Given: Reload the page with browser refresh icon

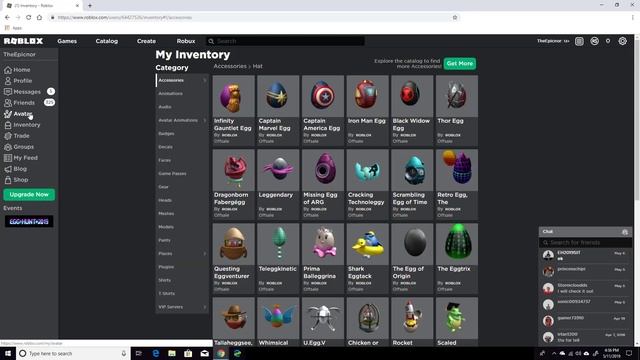Looking at the screenshot, I should [x=29, y=18].
